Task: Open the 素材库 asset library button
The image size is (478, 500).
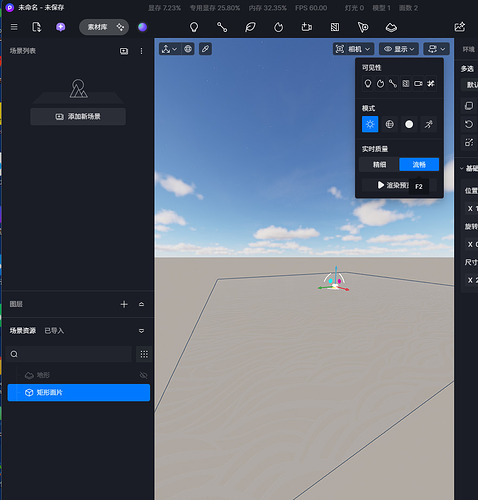Action: [104, 27]
